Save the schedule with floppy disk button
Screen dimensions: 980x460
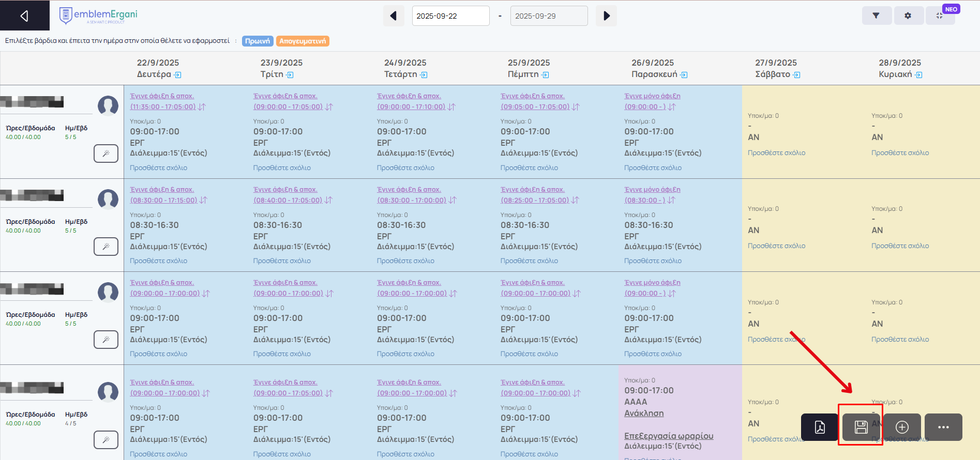pyautogui.click(x=861, y=427)
